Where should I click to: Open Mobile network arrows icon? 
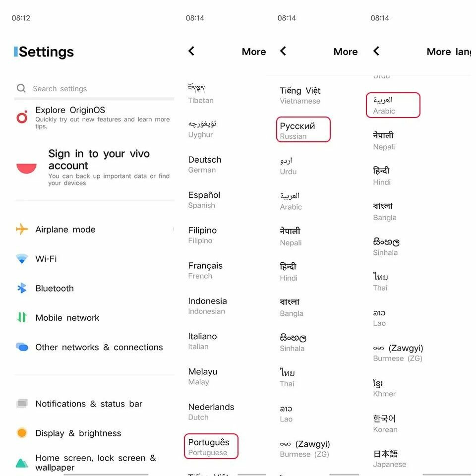[x=22, y=317]
